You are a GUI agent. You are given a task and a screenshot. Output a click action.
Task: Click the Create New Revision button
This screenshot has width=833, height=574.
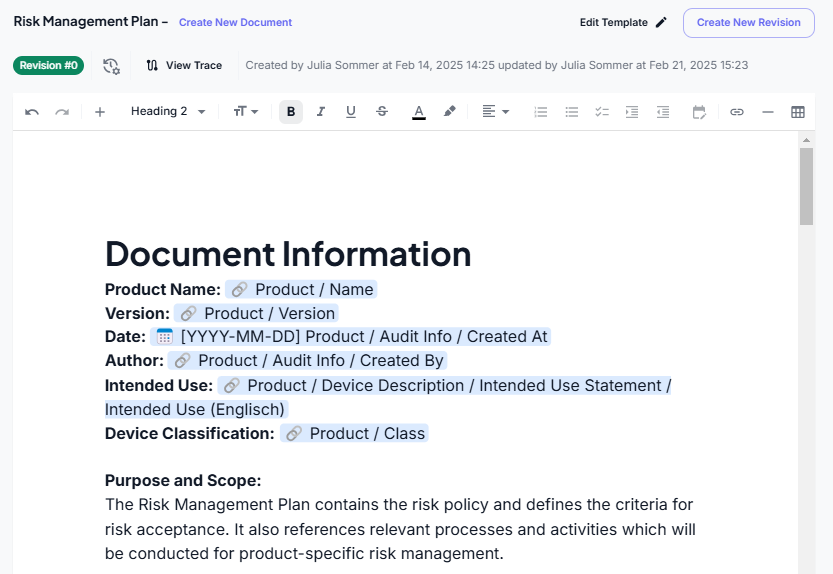748,22
